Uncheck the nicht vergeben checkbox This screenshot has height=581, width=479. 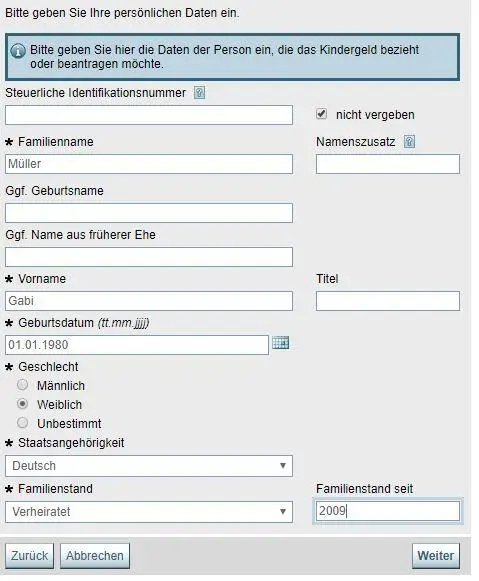[321, 114]
